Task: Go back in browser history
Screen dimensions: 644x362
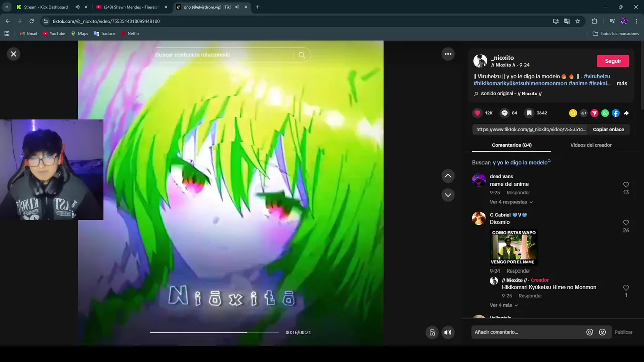Action: click(x=7, y=21)
